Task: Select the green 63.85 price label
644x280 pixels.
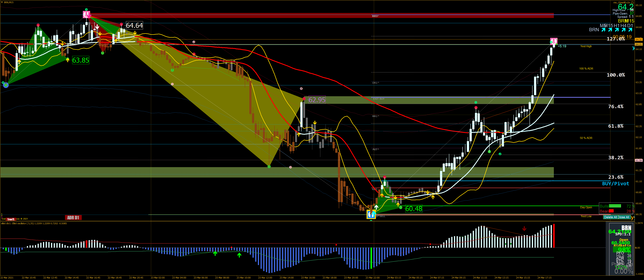Action: click(81, 60)
